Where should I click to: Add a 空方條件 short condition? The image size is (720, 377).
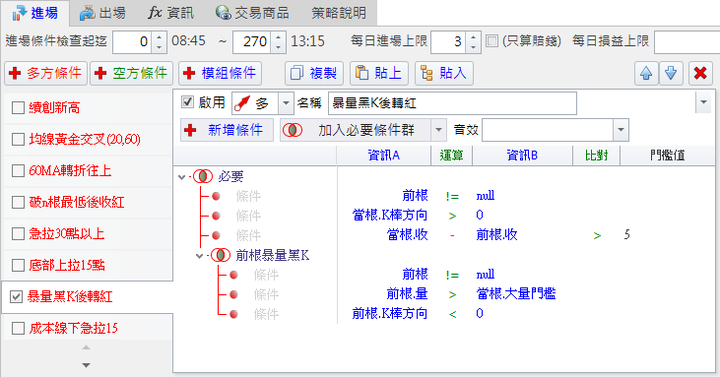(131, 73)
